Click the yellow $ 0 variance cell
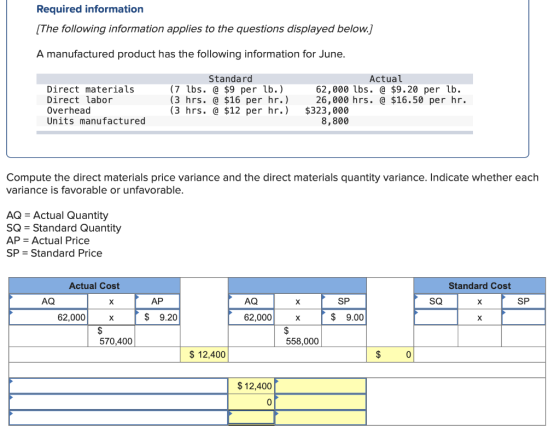The image size is (560, 444). [x=390, y=354]
